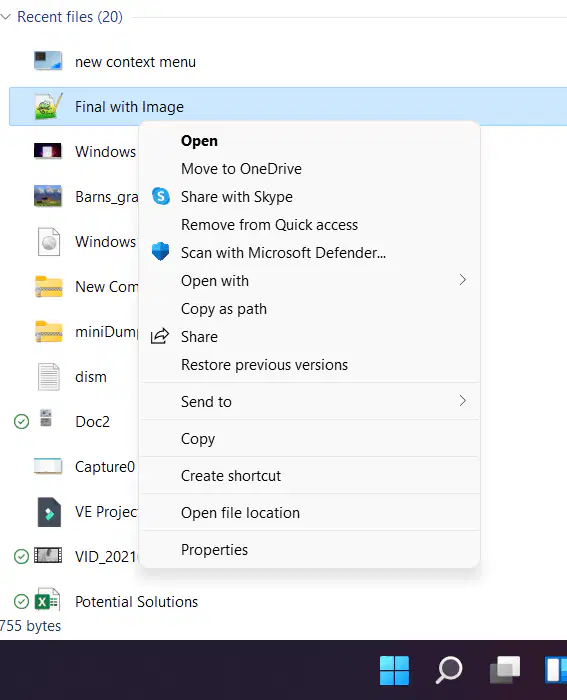Click the VE Project file icon

(49, 512)
